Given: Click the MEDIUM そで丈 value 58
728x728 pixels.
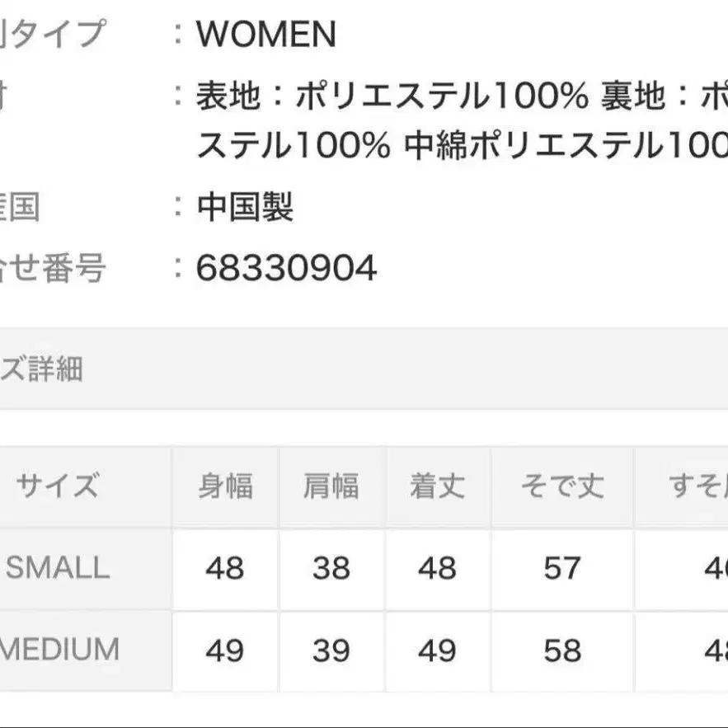Looking at the screenshot, I should coord(562,651).
